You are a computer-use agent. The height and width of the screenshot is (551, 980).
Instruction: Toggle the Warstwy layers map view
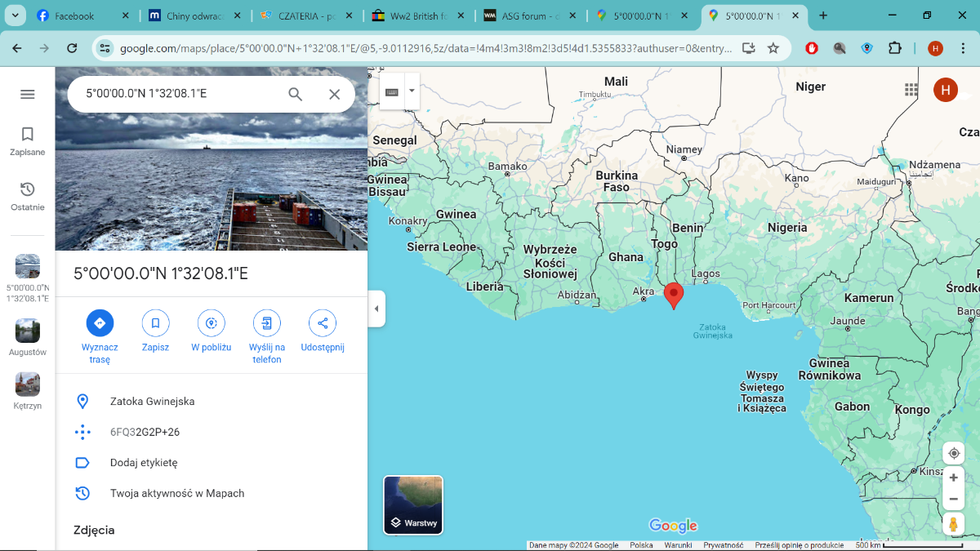coord(413,505)
